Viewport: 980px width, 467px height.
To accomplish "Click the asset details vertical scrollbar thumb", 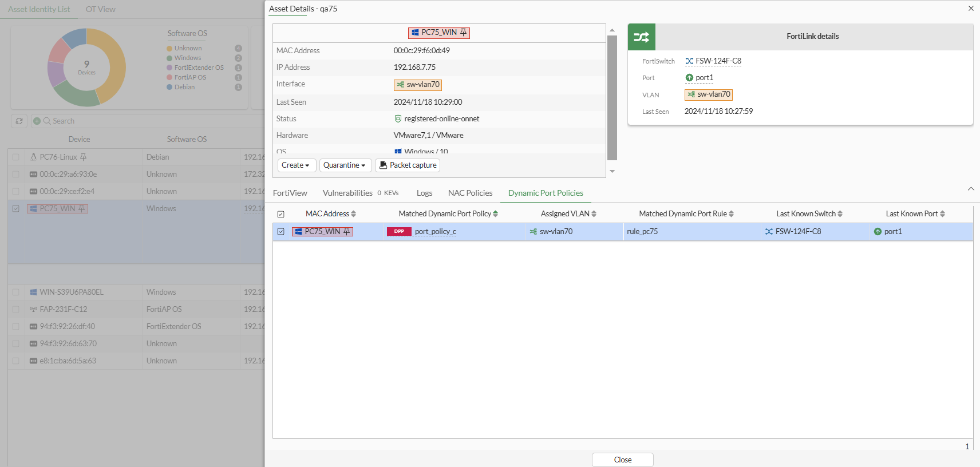I will pos(612,98).
